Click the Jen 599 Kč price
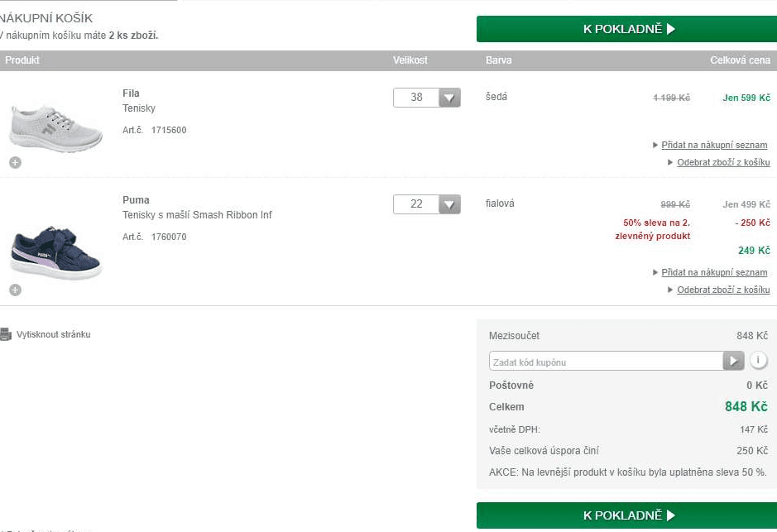777x532 pixels. (746, 98)
